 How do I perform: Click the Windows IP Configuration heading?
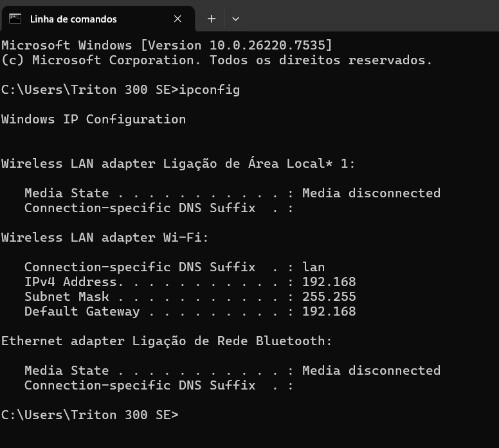[x=93, y=120]
